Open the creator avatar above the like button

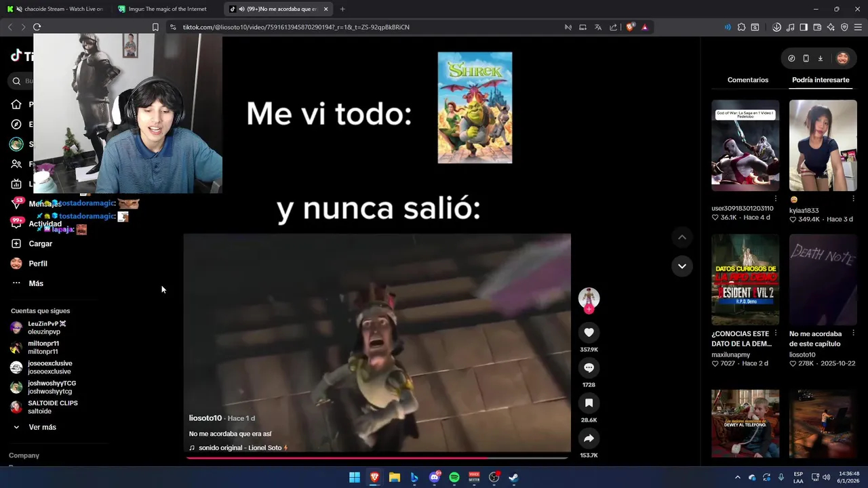(x=589, y=297)
